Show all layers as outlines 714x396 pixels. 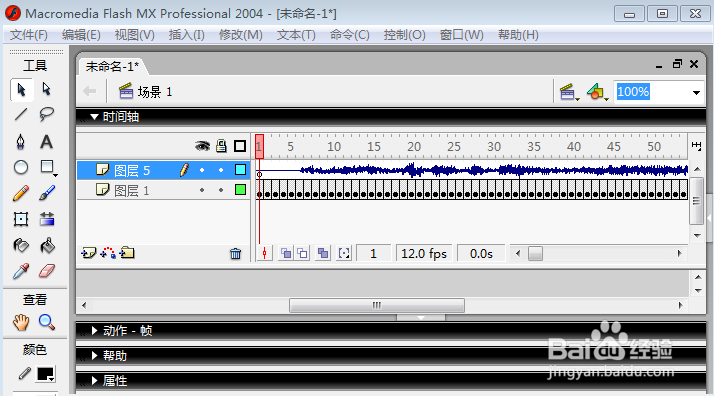[240, 146]
